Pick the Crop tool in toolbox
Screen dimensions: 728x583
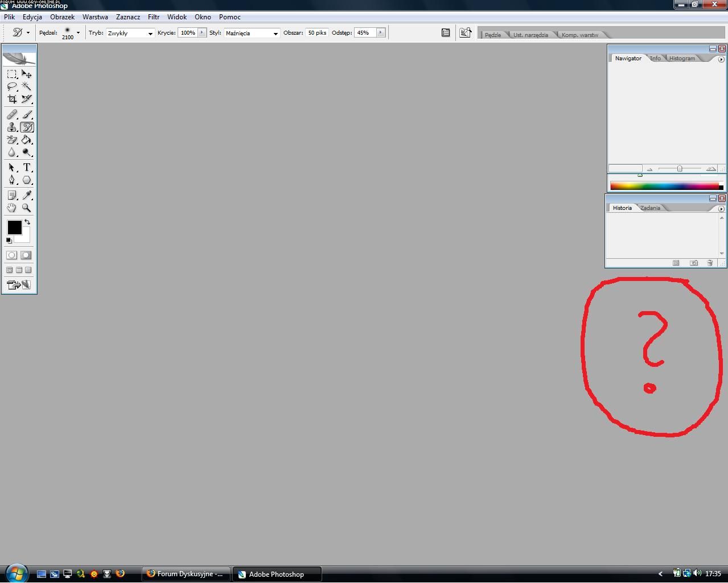[x=11, y=99]
